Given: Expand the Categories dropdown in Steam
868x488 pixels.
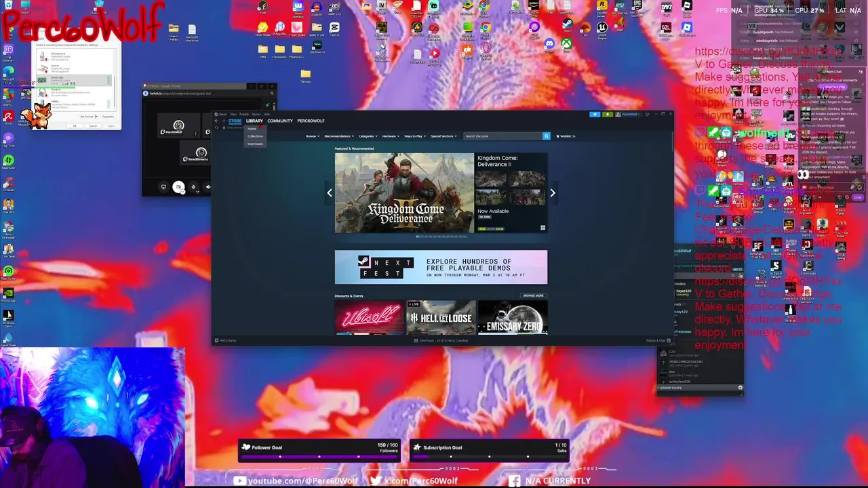Looking at the screenshot, I should 367,136.
